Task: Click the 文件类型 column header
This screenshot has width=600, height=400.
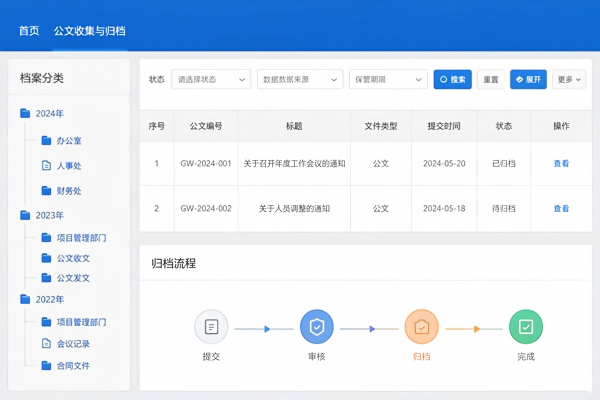Action: click(x=381, y=126)
